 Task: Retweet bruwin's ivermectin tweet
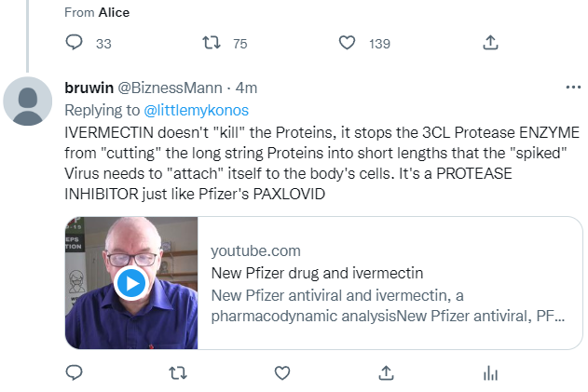[176, 372]
